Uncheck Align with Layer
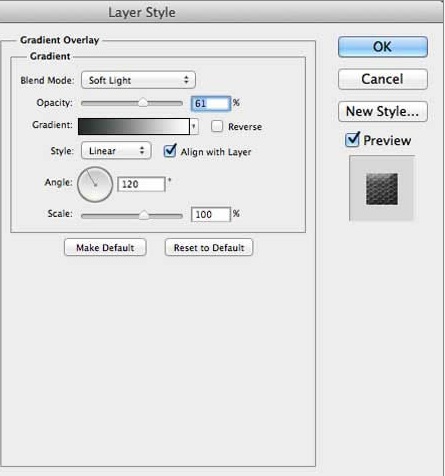The image size is (445, 476). [170, 151]
